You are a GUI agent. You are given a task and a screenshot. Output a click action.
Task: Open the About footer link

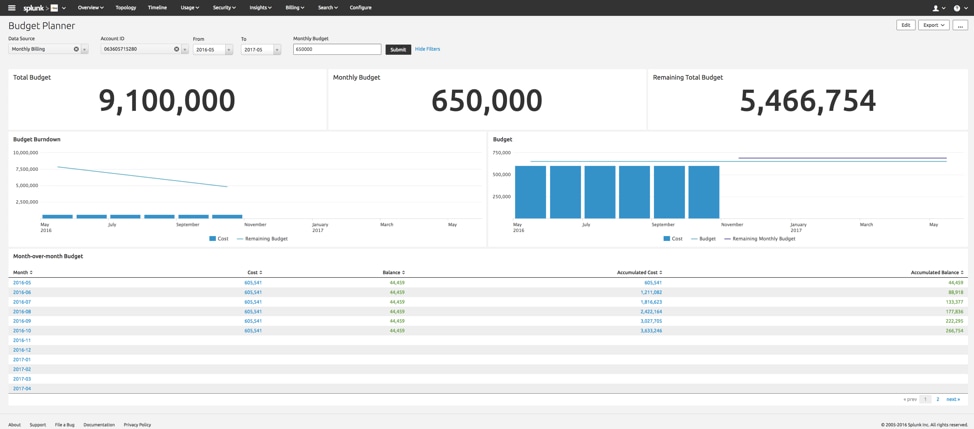point(14,425)
